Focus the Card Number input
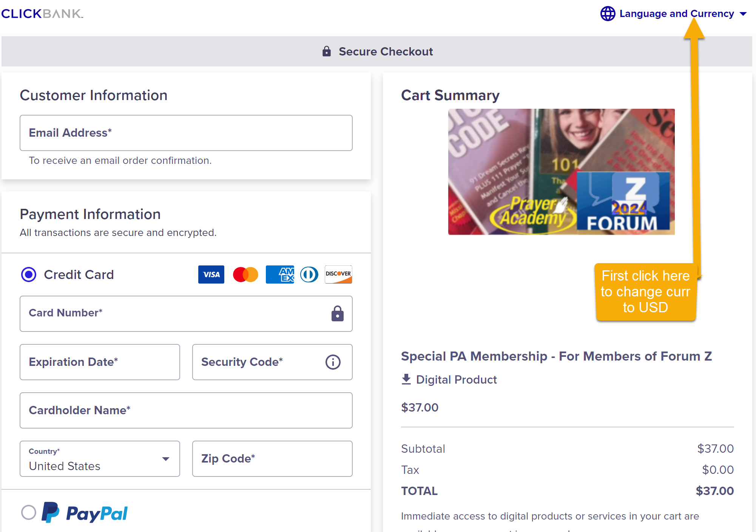The height and width of the screenshot is (532, 756). [174, 314]
